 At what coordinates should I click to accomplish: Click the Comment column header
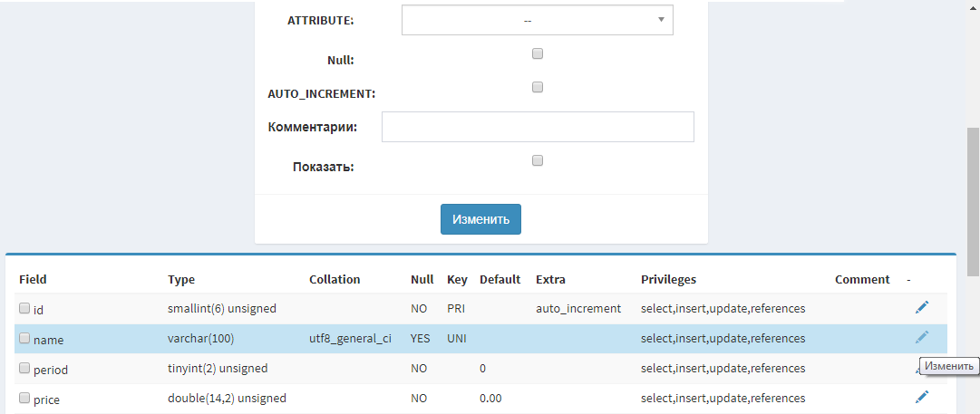[x=862, y=280]
